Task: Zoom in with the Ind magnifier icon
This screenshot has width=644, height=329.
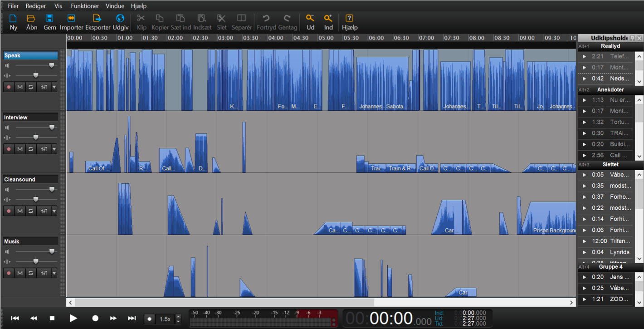Action: tap(328, 19)
